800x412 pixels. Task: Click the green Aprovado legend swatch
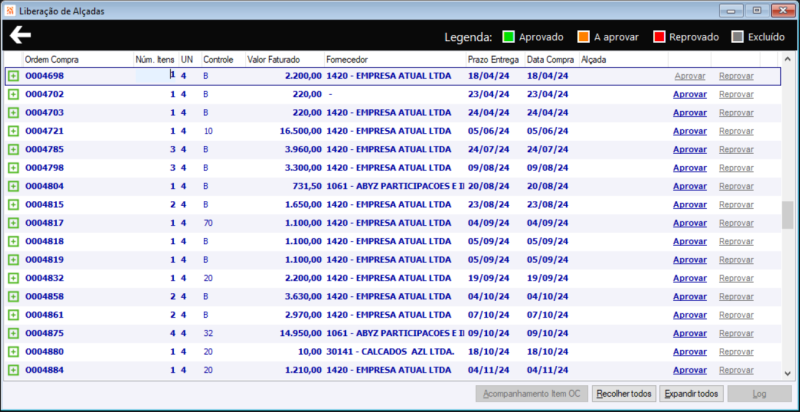point(508,37)
